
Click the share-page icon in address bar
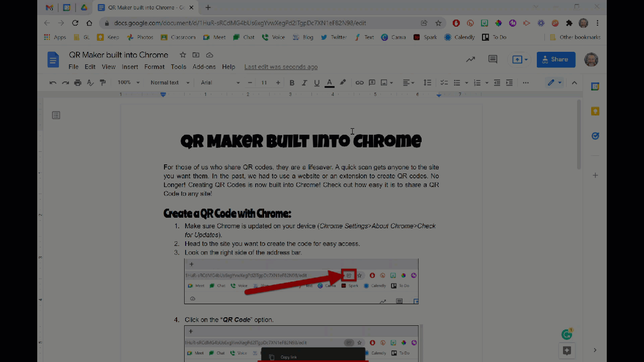pyautogui.click(x=424, y=23)
